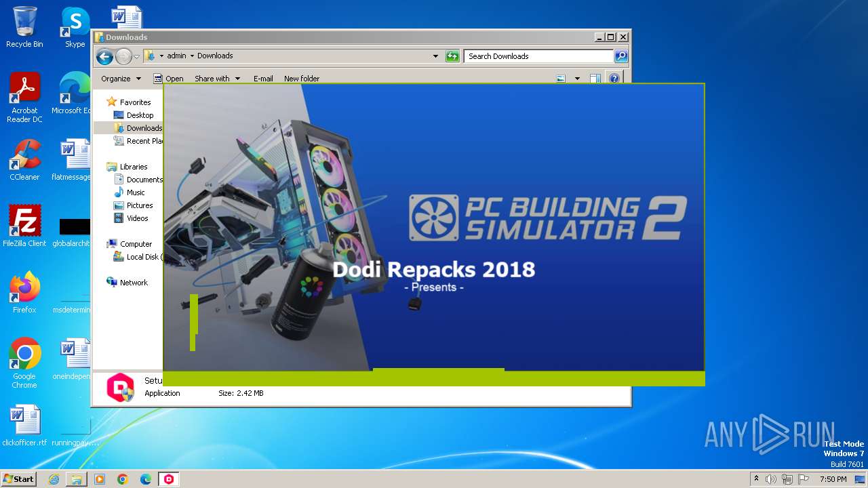This screenshot has width=868, height=488.
Task: Open clickofficer.rtf document
Action: (x=24, y=426)
